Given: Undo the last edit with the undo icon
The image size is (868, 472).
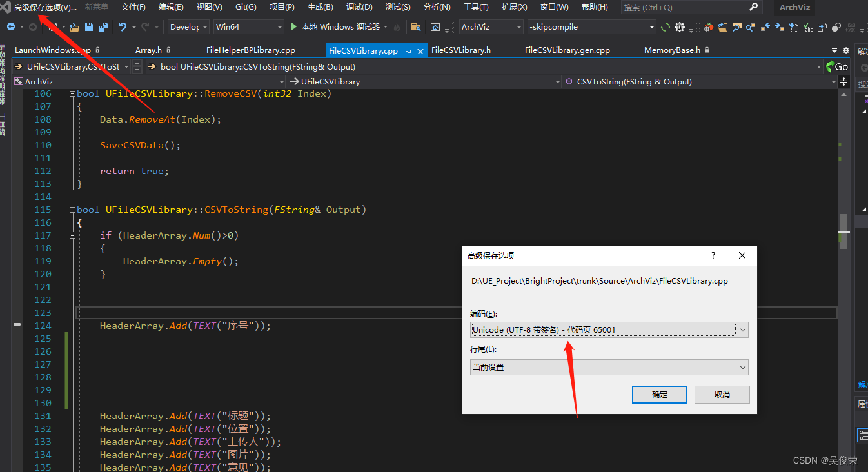Looking at the screenshot, I should pos(123,27).
